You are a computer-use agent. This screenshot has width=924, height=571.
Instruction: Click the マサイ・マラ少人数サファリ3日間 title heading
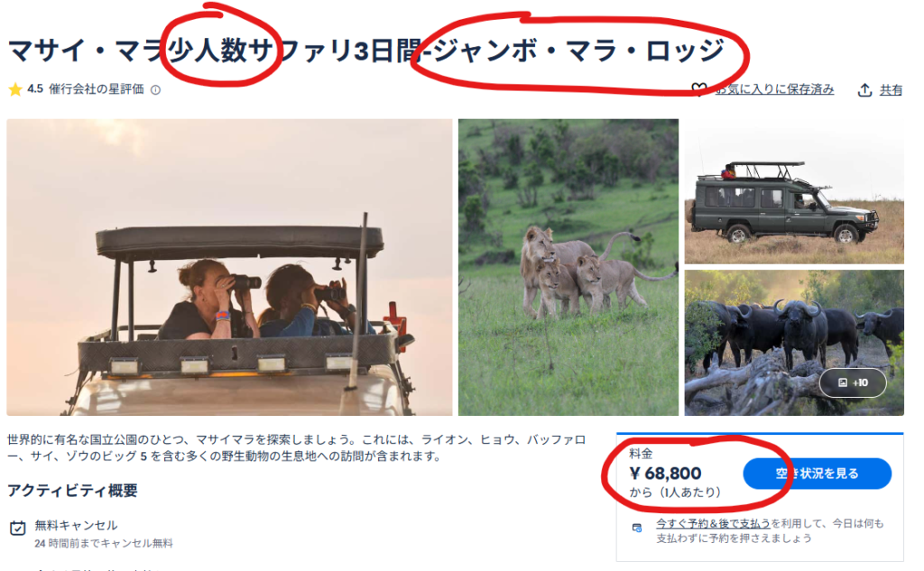point(366,51)
